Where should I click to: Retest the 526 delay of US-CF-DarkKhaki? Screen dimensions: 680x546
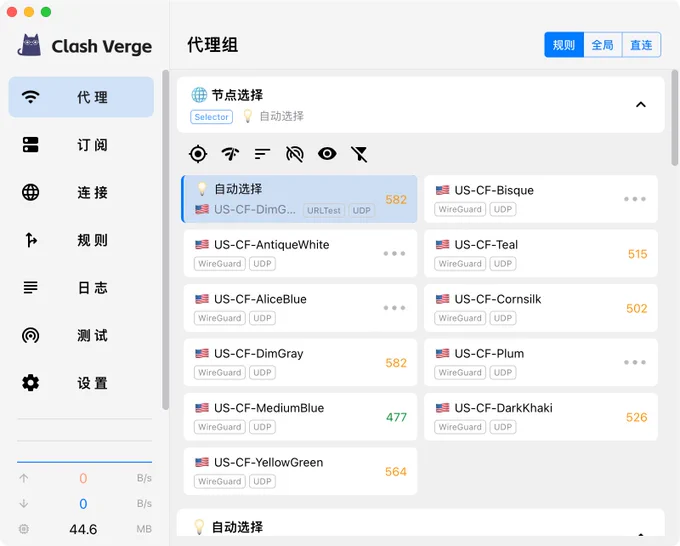click(637, 417)
